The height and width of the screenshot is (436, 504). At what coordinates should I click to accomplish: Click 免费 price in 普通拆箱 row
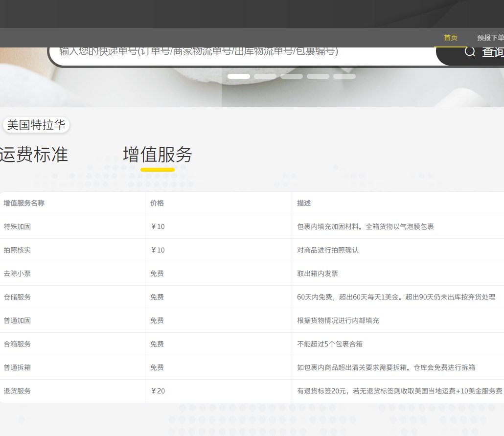click(157, 367)
